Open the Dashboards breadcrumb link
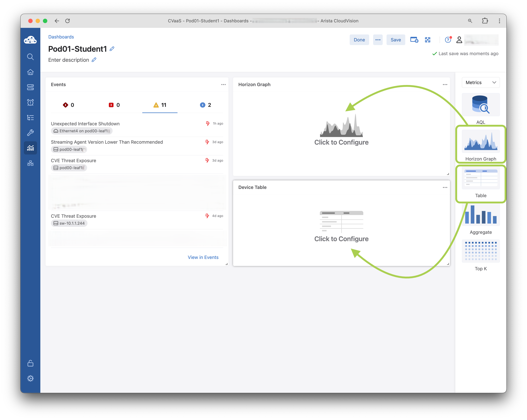The width and height of the screenshot is (527, 420). 61,37
